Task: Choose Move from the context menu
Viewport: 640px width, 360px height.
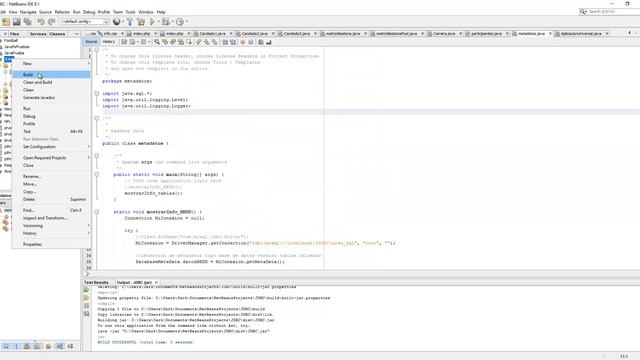Action: [x=51, y=184]
